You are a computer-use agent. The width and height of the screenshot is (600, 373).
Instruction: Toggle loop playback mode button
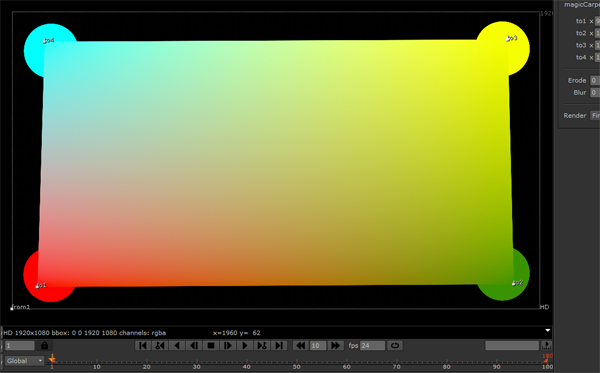395,345
